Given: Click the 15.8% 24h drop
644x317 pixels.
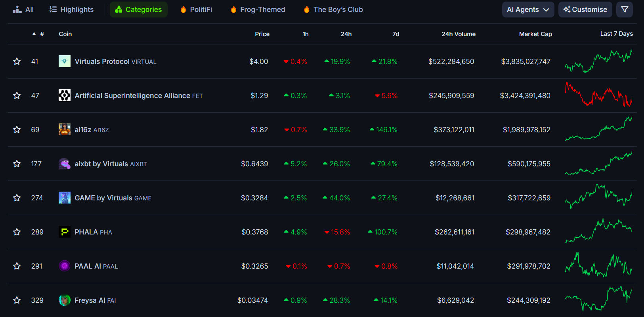Looking at the screenshot, I should 337,232.
